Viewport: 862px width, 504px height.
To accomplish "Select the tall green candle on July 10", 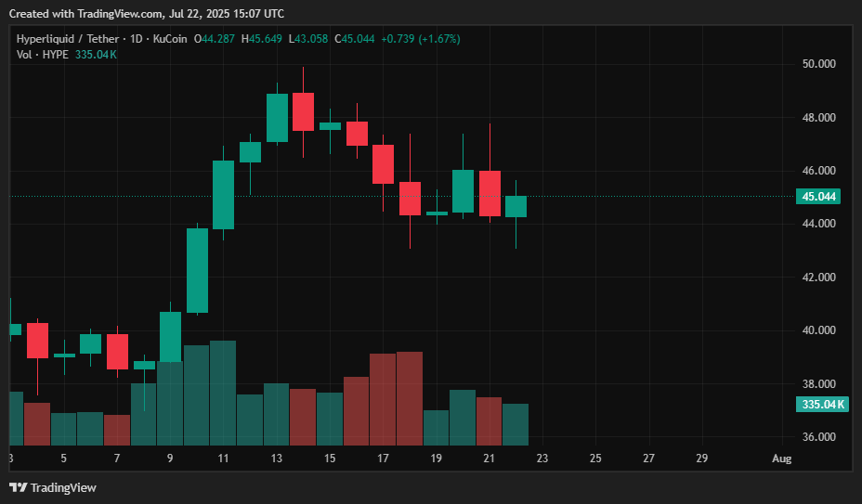I will tap(197, 270).
